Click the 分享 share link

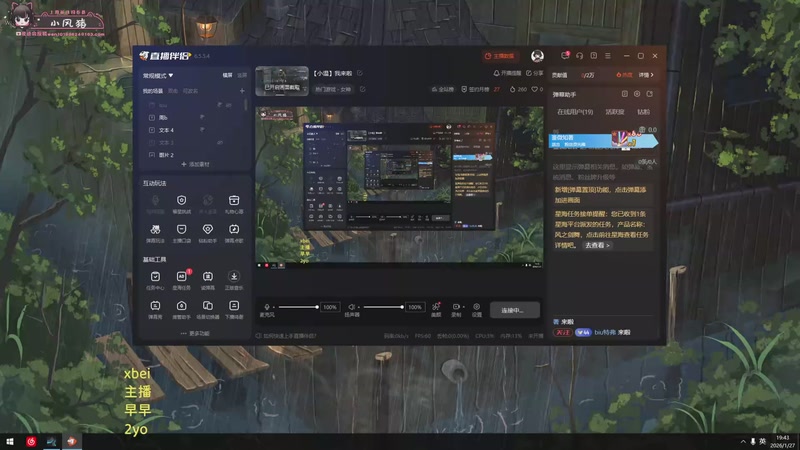(535, 73)
